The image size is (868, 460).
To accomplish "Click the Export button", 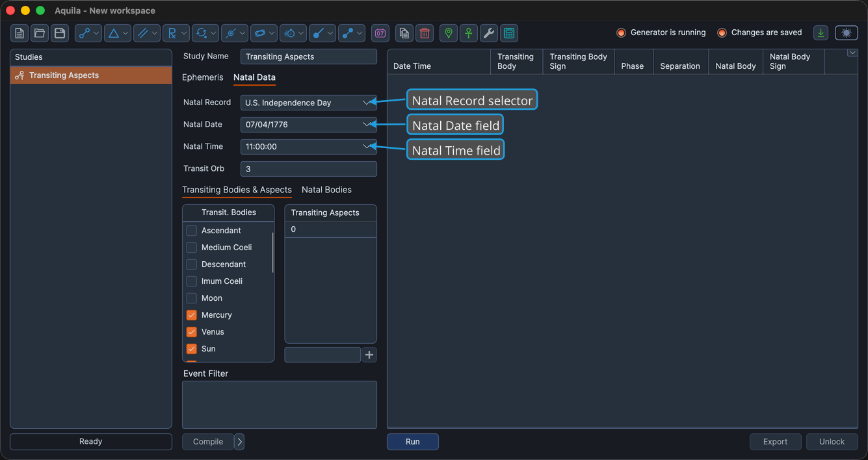I will pos(775,442).
